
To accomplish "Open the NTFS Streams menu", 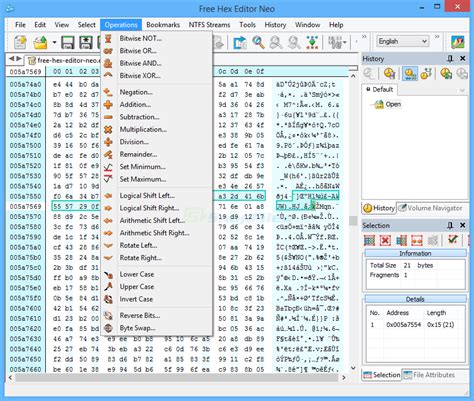I will (209, 25).
